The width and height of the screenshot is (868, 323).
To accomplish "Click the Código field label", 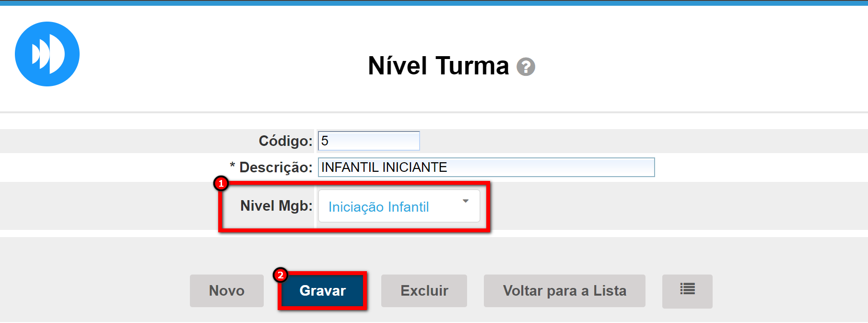I will pos(285,141).
